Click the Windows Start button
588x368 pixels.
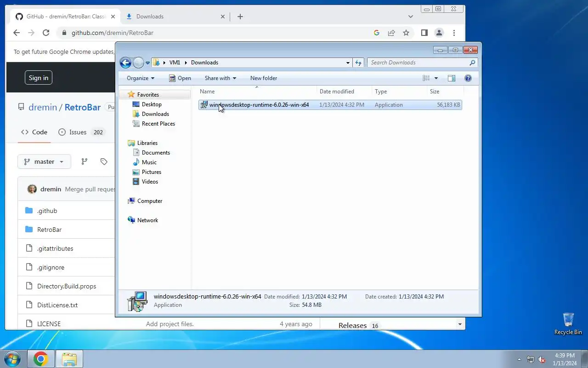[x=12, y=359]
